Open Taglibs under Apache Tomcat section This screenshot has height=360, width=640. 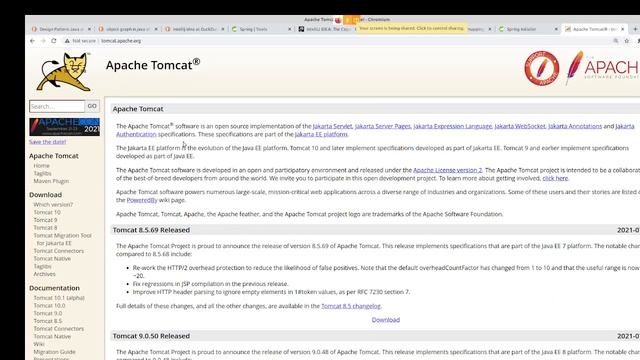click(x=42, y=173)
